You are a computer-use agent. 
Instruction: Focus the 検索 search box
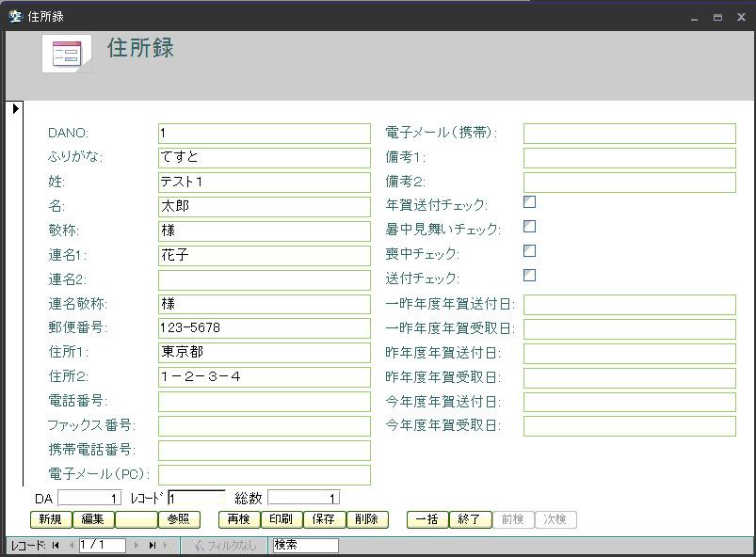304,545
